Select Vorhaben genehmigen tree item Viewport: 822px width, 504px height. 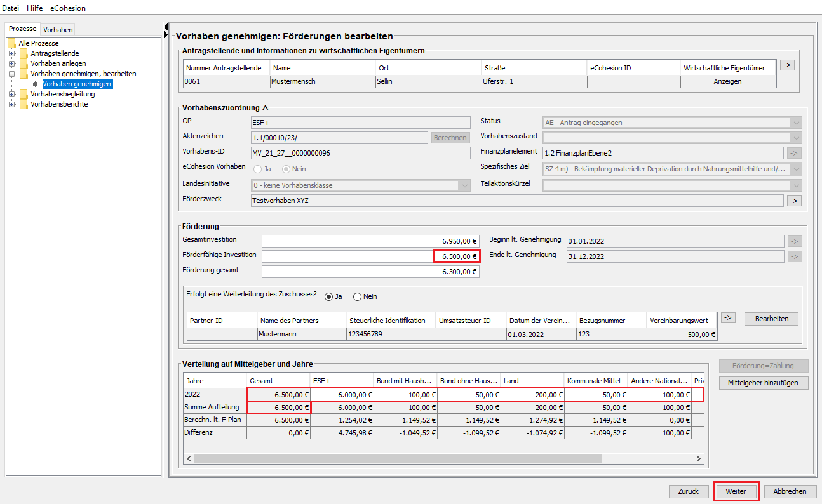(77, 84)
